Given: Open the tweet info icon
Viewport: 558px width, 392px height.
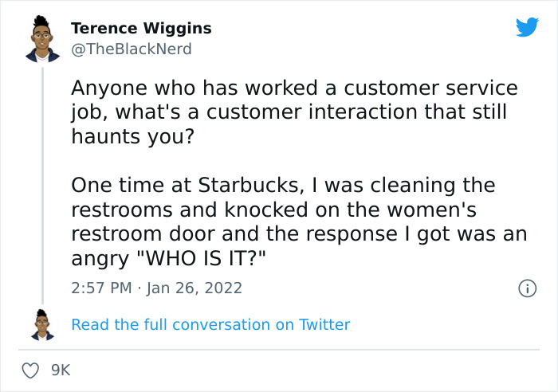Looking at the screenshot, I should (x=526, y=288).
